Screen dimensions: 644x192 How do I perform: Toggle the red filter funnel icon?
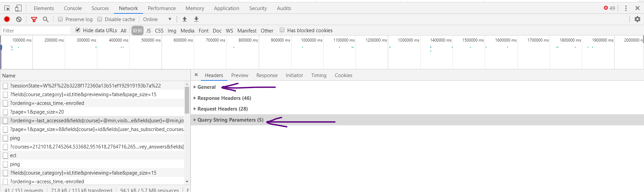(34, 19)
